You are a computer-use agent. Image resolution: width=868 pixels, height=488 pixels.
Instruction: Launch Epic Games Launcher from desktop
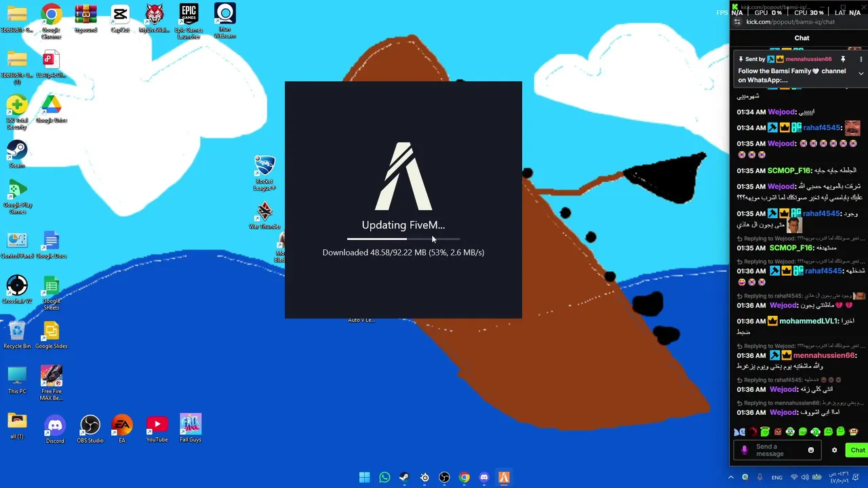point(189,21)
